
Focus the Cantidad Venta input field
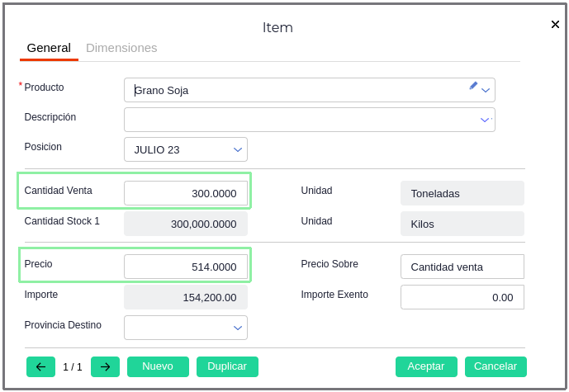click(x=186, y=193)
